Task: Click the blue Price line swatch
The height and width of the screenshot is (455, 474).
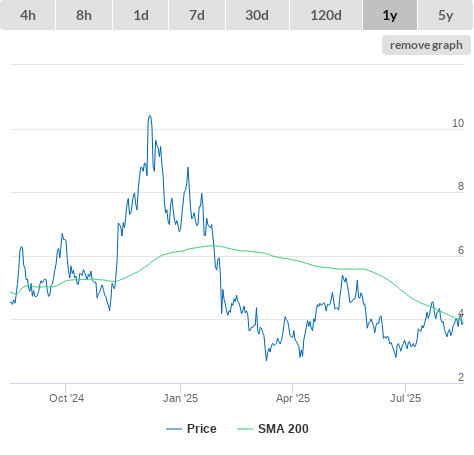Action: click(x=174, y=429)
